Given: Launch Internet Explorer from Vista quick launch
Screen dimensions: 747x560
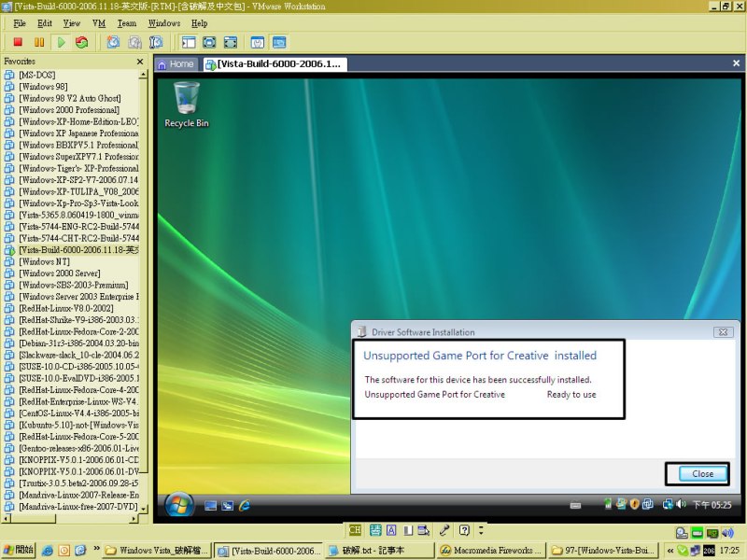Looking at the screenshot, I should tap(245, 505).
